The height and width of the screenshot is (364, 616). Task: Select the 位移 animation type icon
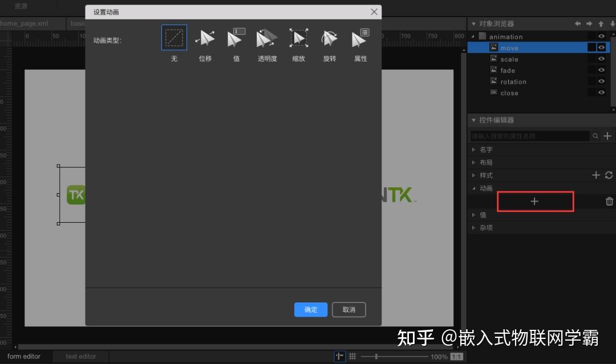205,37
